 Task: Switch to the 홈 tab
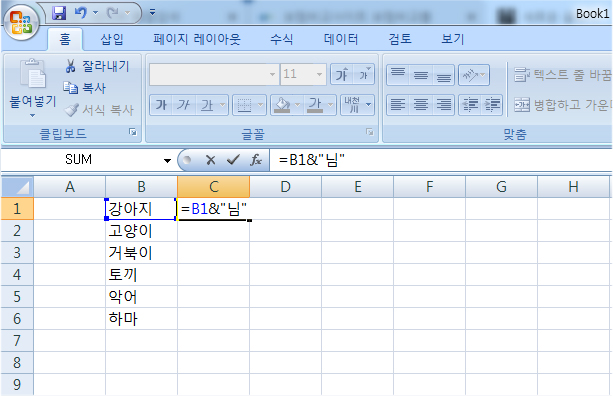pyautogui.click(x=65, y=39)
